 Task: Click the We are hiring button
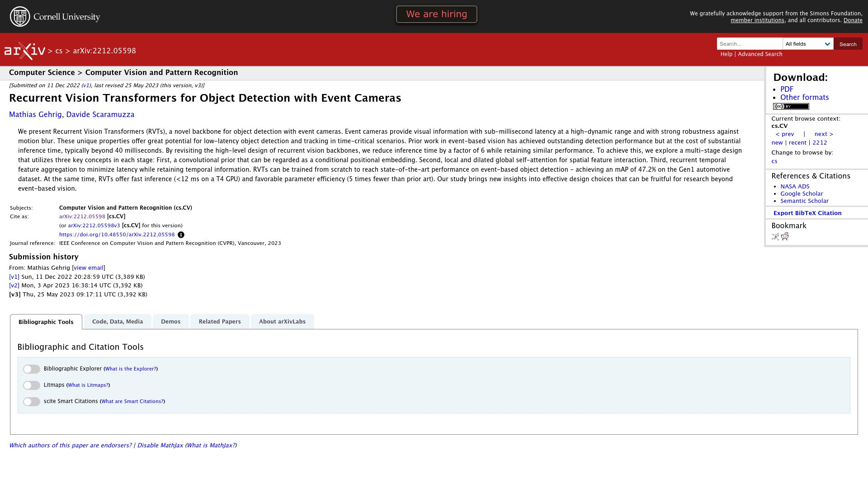coord(437,14)
